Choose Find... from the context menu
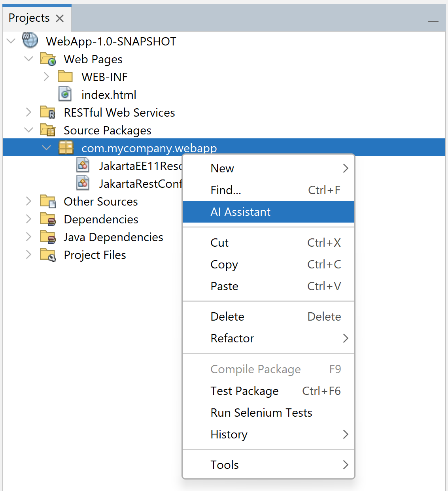448x491 pixels. click(268, 190)
